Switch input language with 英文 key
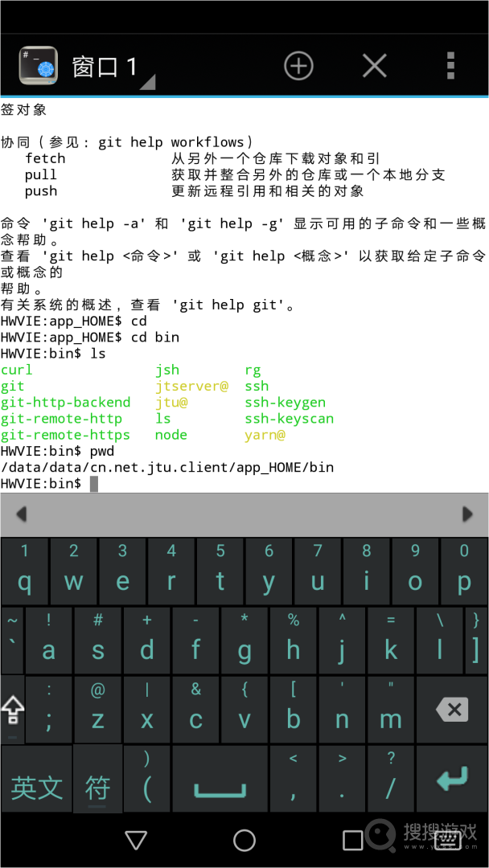The width and height of the screenshot is (489, 868). click(x=36, y=778)
